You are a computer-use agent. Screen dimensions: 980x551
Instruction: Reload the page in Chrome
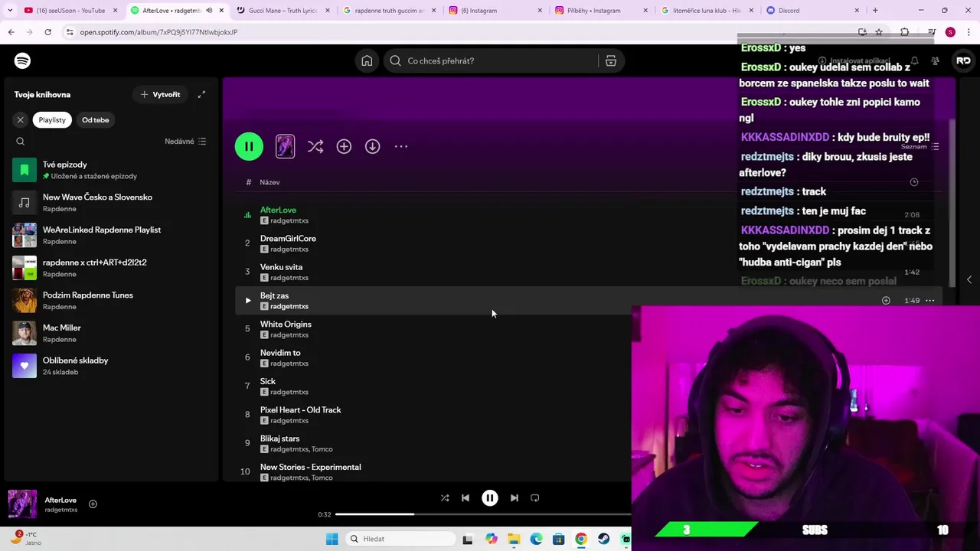[x=47, y=32]
